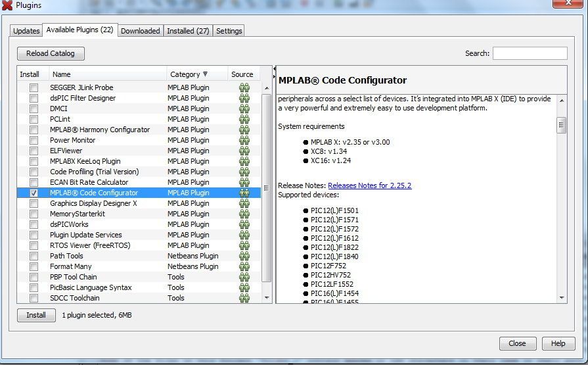Check the dsPIC Filter Designer checkbox
This screenshot has height=365, width=588.
tap(34, 98)
